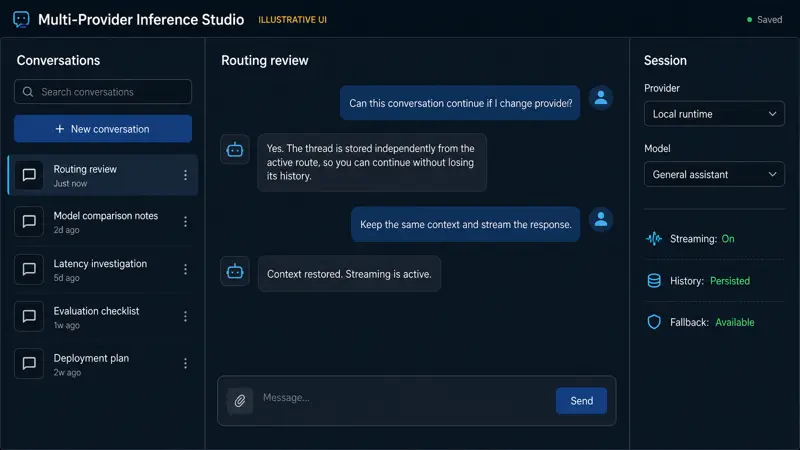Click the History database icon
Screen dimensions: 800x450
coord(654,281)
